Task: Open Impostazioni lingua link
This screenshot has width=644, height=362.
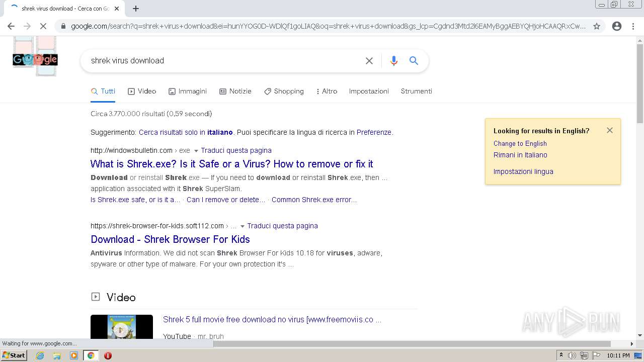Action: [x=523, y=171]
